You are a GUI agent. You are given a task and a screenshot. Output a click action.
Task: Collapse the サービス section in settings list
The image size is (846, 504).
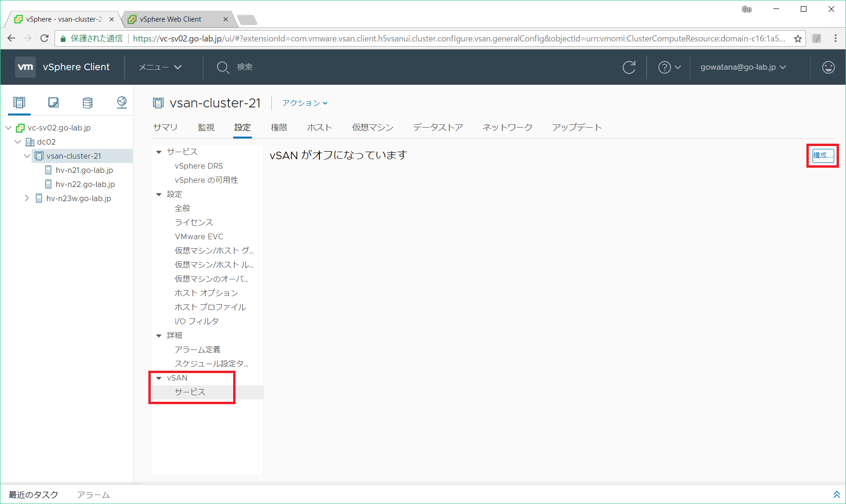[x=159, y=152]
